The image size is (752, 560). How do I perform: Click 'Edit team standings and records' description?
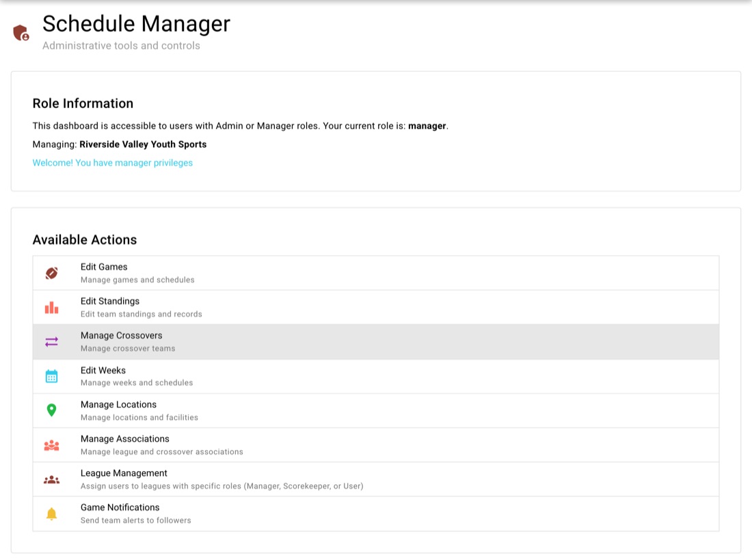pyautogui.click(x=142, y=315)
